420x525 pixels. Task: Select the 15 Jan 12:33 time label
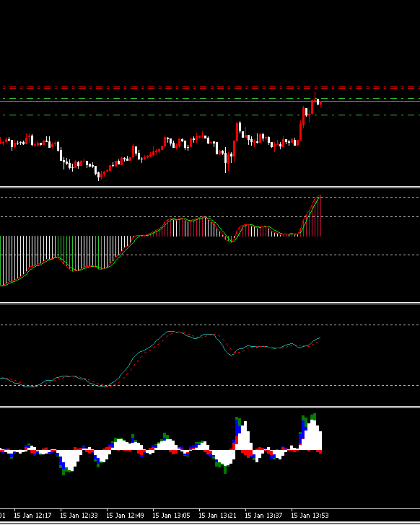[x=79, y=516]
